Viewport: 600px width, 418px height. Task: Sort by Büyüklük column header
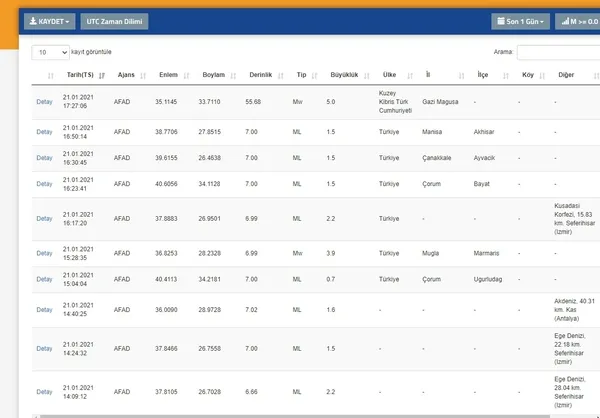point(344,75)
